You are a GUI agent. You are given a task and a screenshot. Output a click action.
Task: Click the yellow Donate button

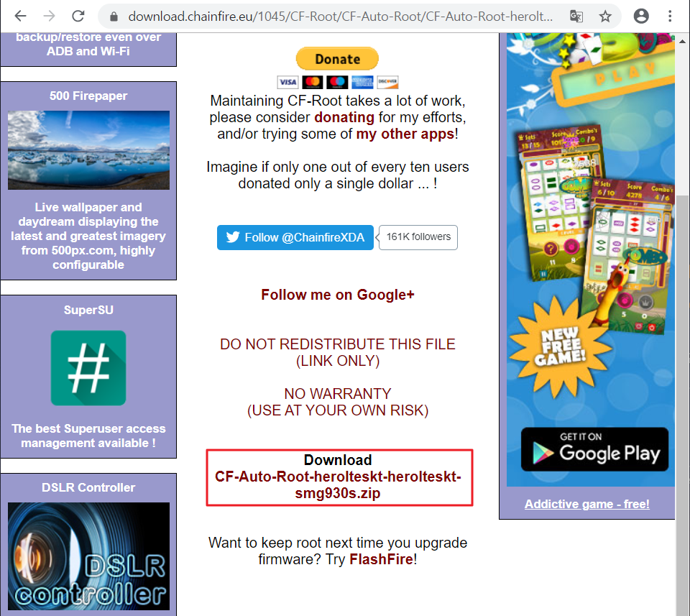coord(338,58)
